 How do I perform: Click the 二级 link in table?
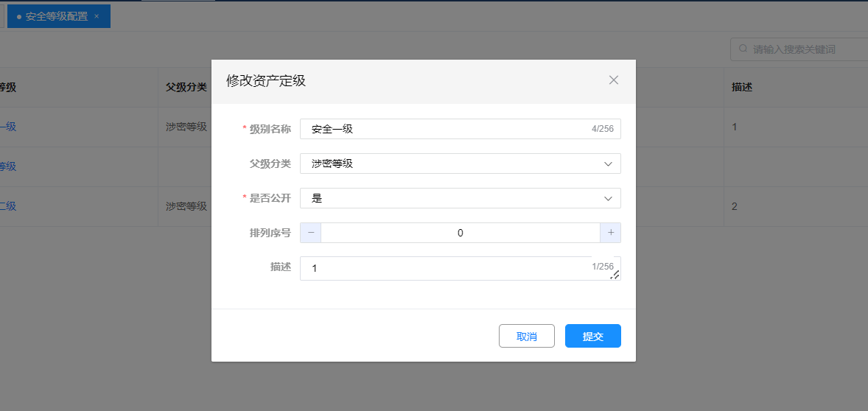(x=8, y=206)
